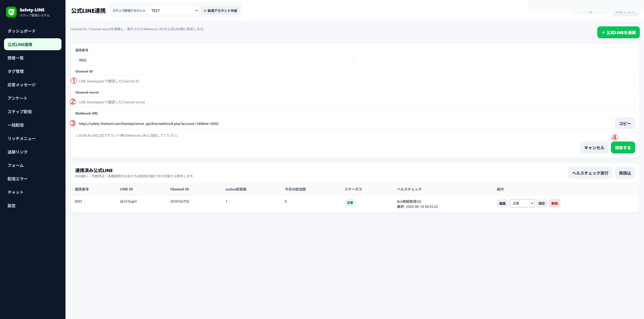644x319 pixels.
Task: Open 追跡リンク page
Action: 33,152
